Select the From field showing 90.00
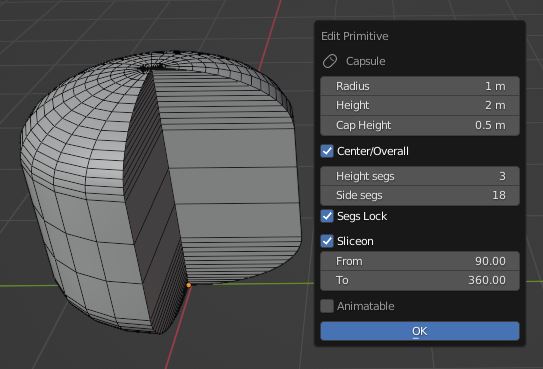This screenshot has width=543, height=369. (x=420, y=261)
